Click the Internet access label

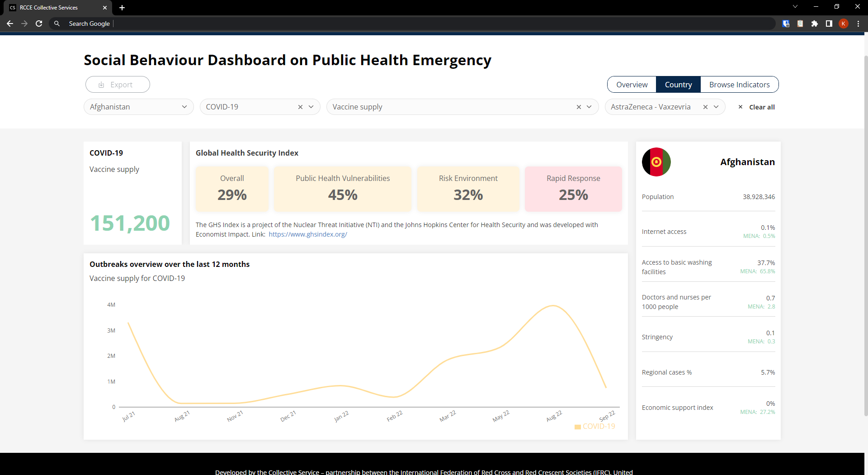coord(664,232)
